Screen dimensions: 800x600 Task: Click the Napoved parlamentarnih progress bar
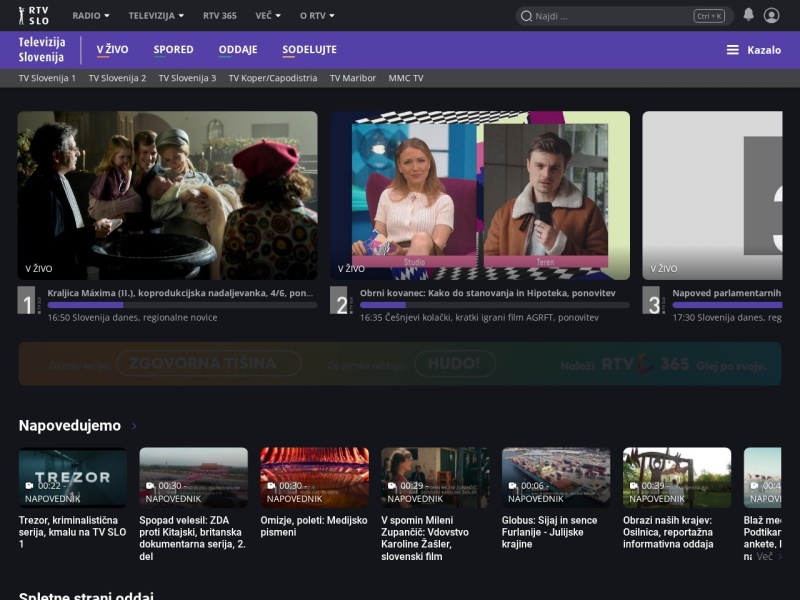pos(727,305)
